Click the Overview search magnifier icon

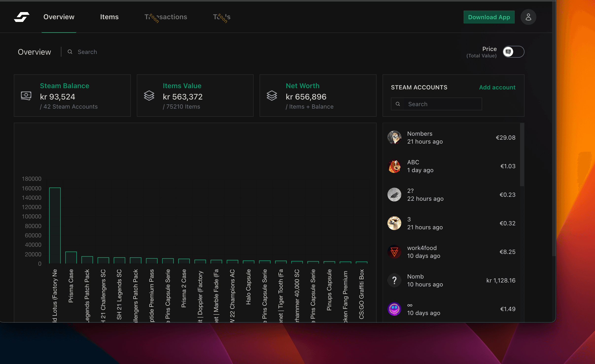point(70,52)
